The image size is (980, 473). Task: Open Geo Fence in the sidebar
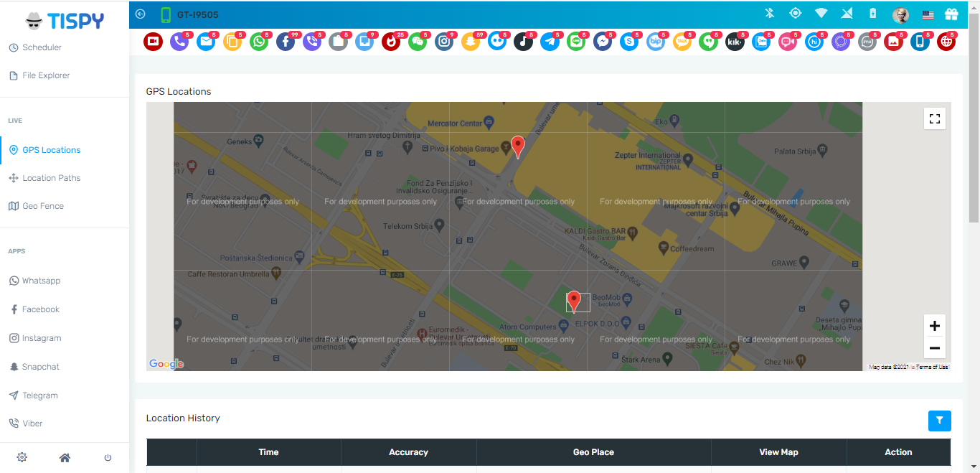[43, 206]
